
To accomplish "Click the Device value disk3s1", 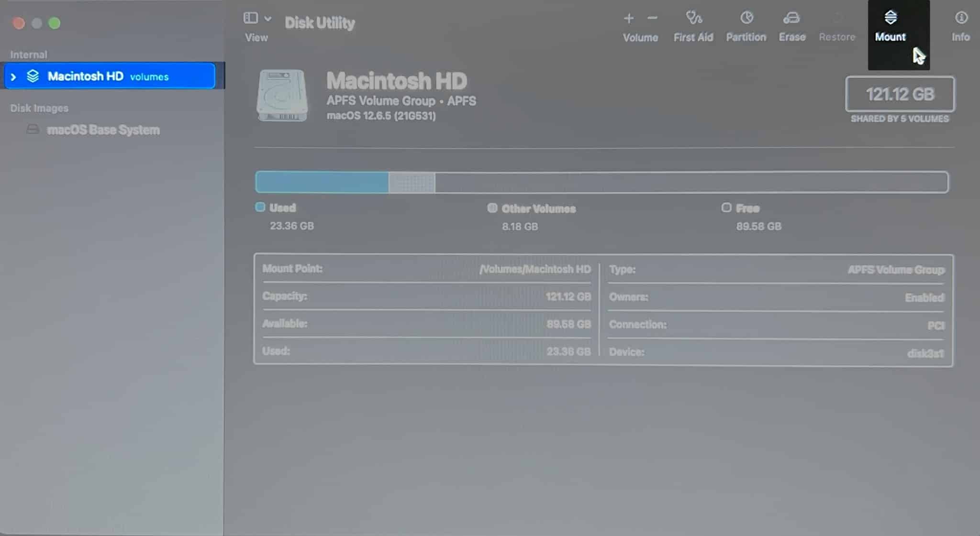I will 925,353.
